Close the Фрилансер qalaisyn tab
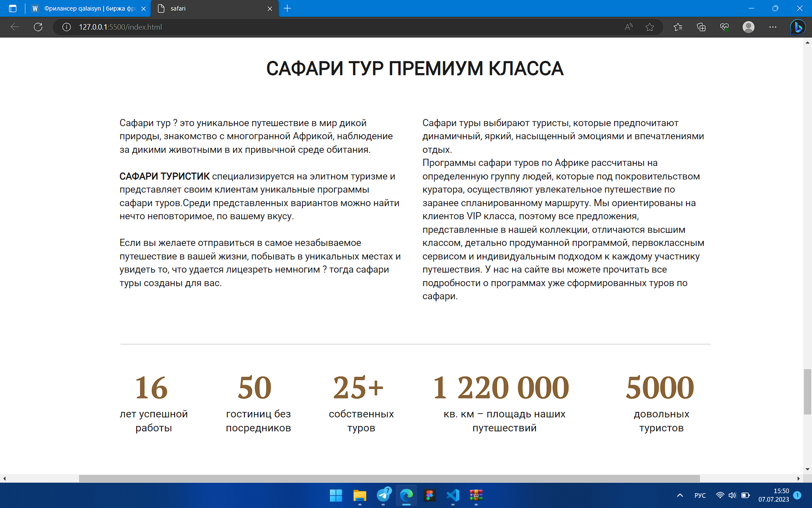This screenshot has width=812, height=508. (143, 8)
